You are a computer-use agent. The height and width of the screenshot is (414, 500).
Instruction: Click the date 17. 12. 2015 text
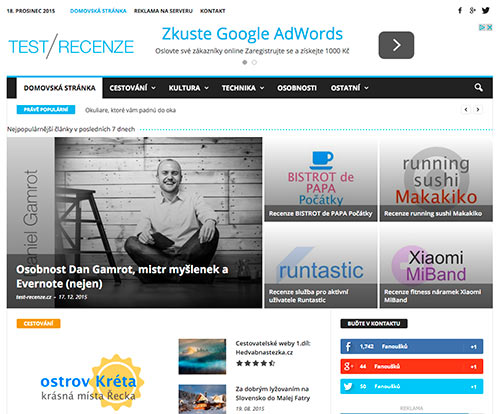point(73,297)
